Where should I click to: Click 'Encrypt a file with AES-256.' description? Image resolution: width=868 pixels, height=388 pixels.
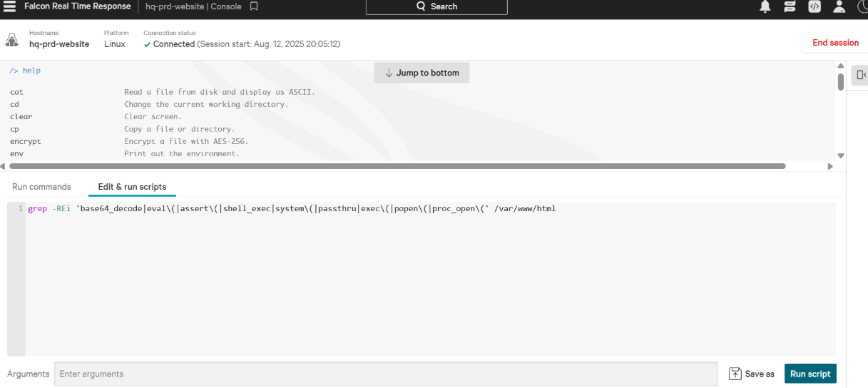pyautogui.click(x=186, y=141)
